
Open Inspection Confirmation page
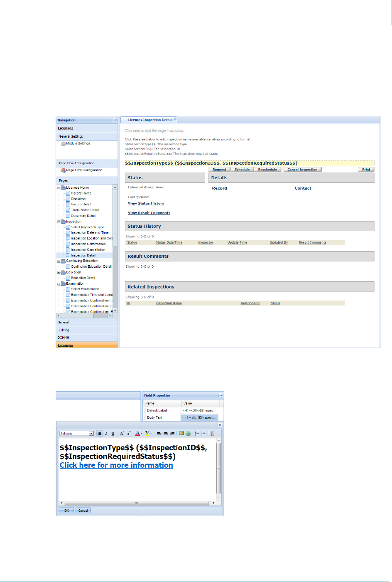88,244
